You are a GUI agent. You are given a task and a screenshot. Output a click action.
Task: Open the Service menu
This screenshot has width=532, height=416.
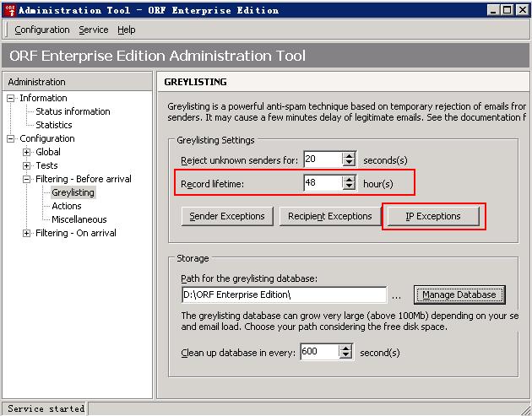click(93, 30)
